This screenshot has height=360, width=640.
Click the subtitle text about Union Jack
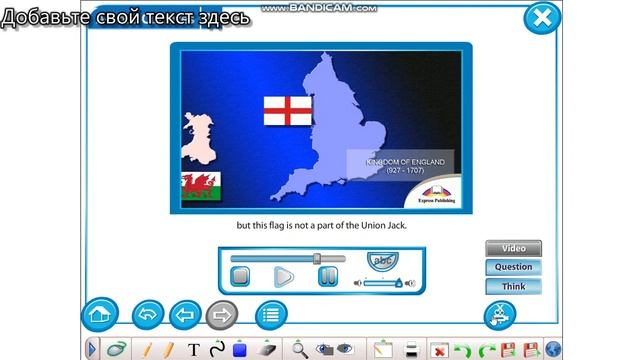coord(322,225)
